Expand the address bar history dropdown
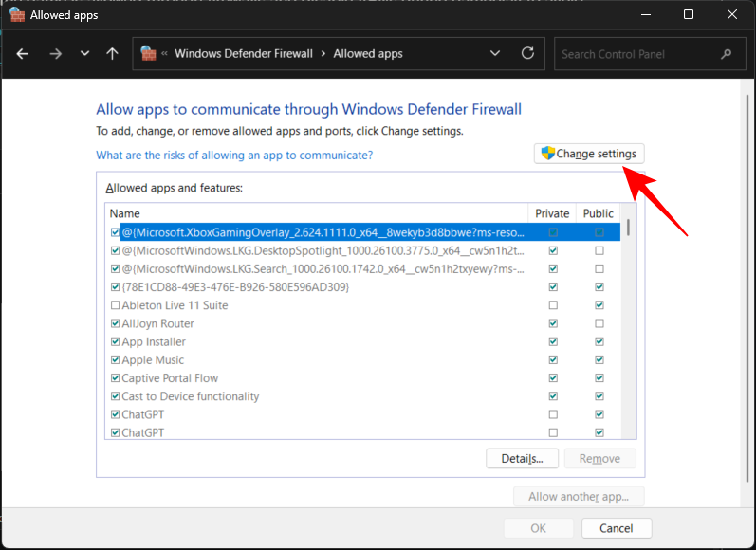This screenshot has width=756, height=550. (495, 54)
